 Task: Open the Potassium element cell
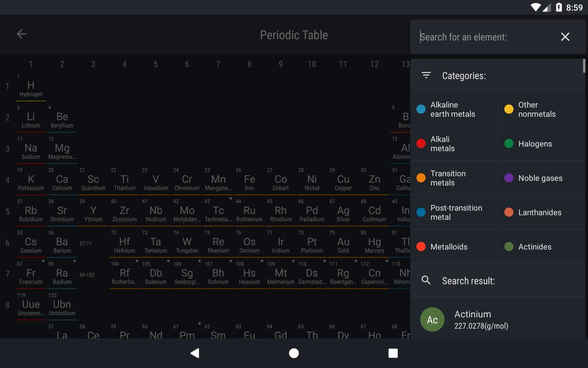point(31,181)
